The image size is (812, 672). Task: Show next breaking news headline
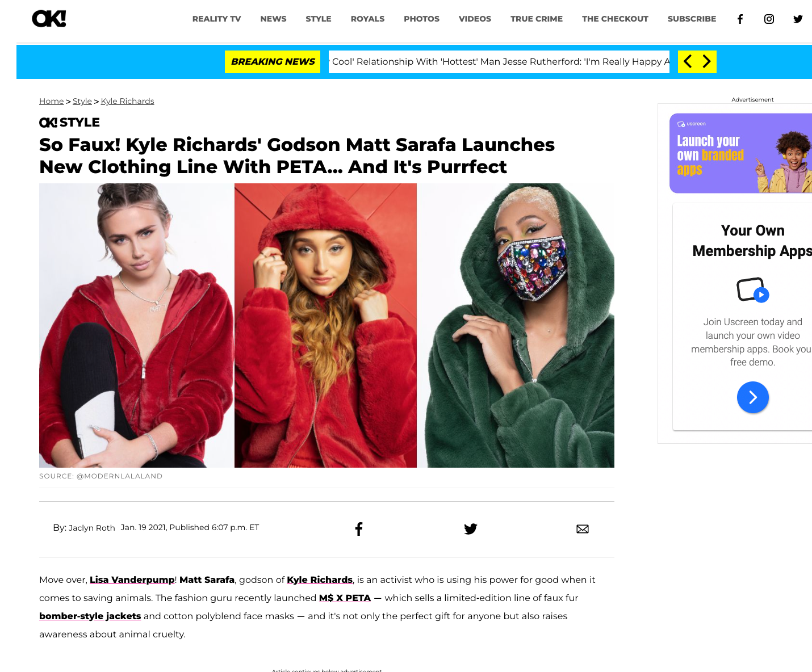point(706,61)
